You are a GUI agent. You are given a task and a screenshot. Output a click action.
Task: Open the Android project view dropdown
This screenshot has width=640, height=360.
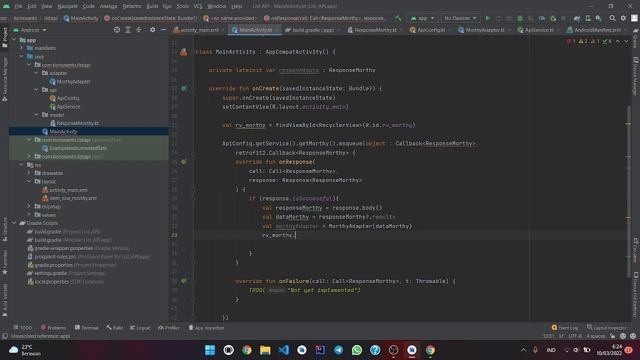click(x=30, y=30)
